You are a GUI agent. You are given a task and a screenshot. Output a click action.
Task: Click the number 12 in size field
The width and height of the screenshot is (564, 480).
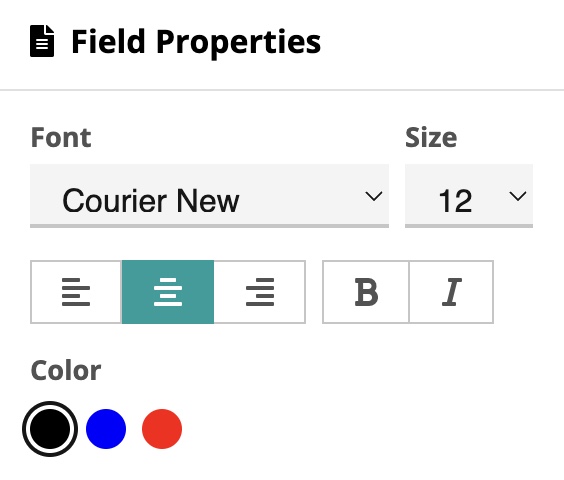point(455,200)
